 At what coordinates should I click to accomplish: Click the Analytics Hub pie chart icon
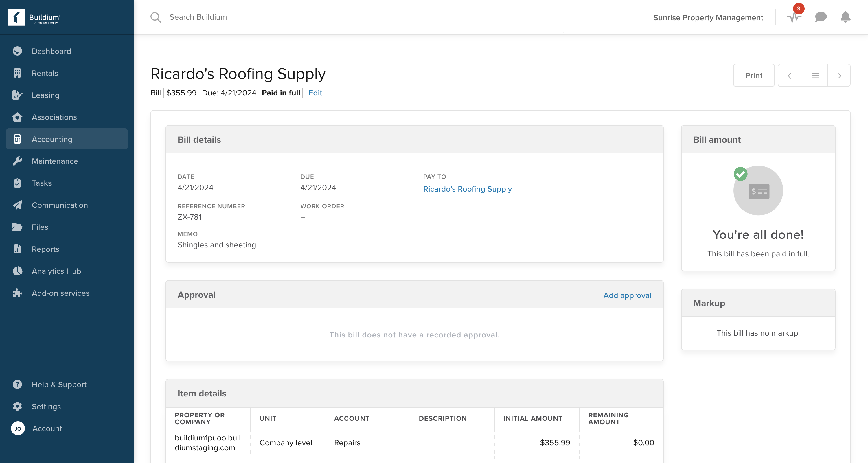point(17,271)
